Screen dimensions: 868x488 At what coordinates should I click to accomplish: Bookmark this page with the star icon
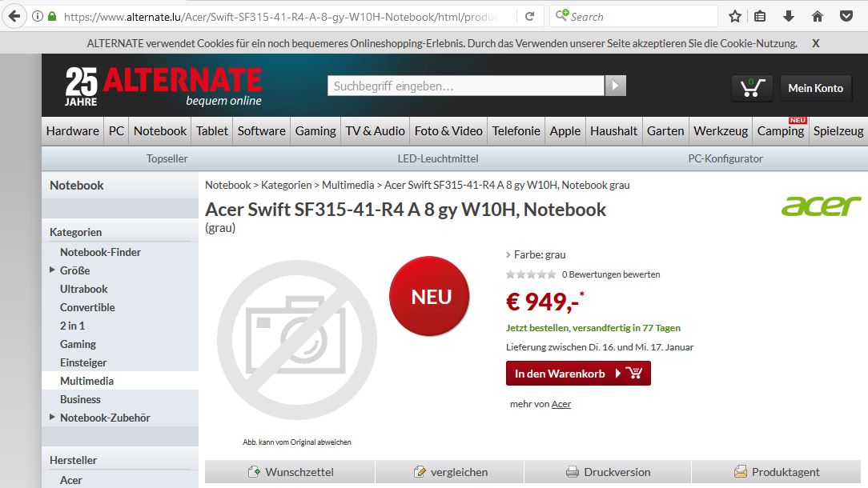click(x=734, y=17)
